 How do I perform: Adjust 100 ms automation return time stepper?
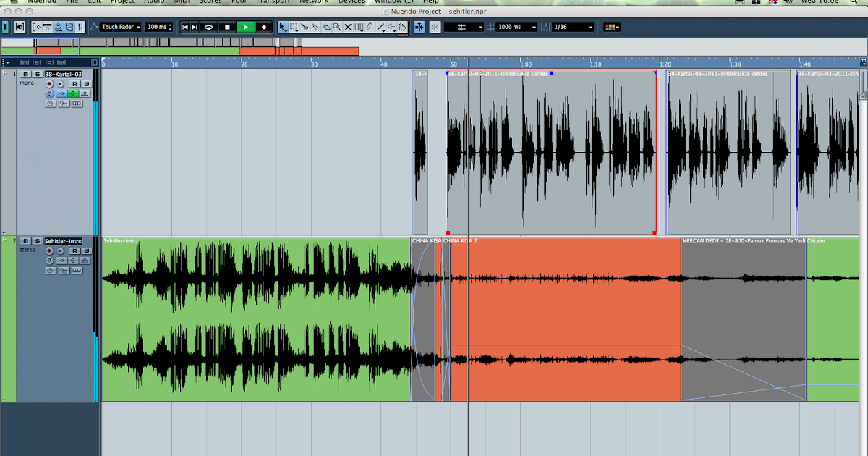point(170,27)
